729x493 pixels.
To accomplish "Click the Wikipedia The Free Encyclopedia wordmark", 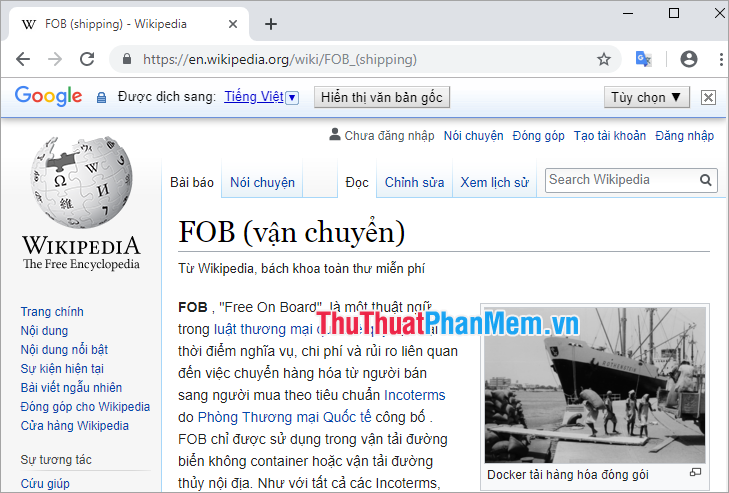I will (x=81, y=252).
